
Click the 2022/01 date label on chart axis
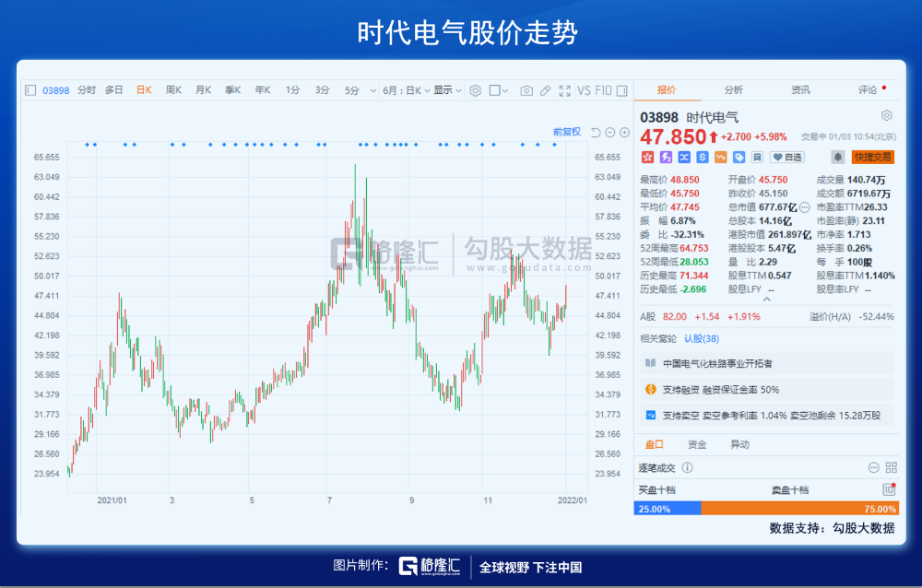(x=573, y=500)
